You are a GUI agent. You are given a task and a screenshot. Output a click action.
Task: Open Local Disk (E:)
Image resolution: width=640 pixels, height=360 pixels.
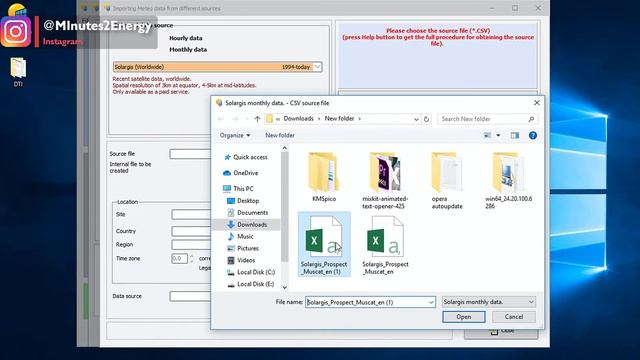(x=251, y=284)
